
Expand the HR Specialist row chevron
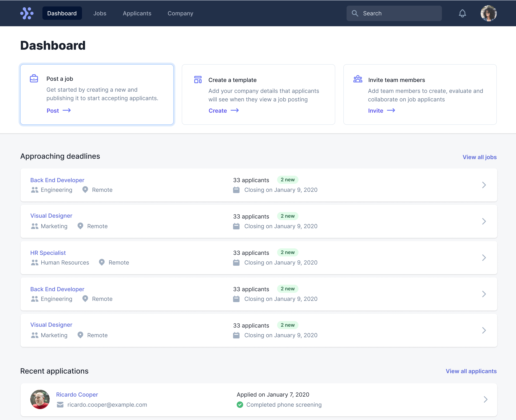(484, 258)
